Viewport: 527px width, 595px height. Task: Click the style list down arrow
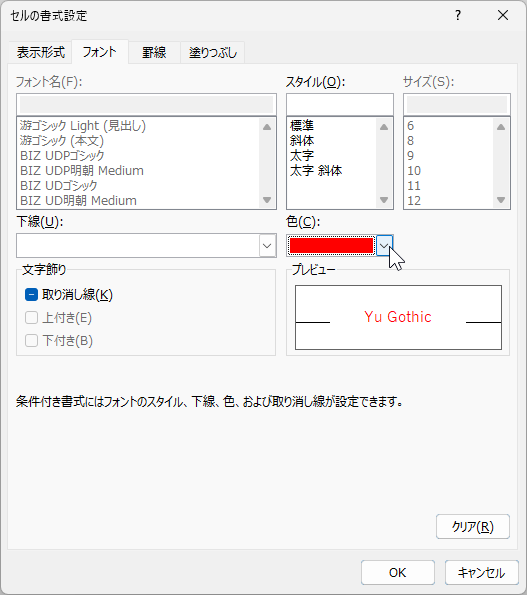coord(384,200)
